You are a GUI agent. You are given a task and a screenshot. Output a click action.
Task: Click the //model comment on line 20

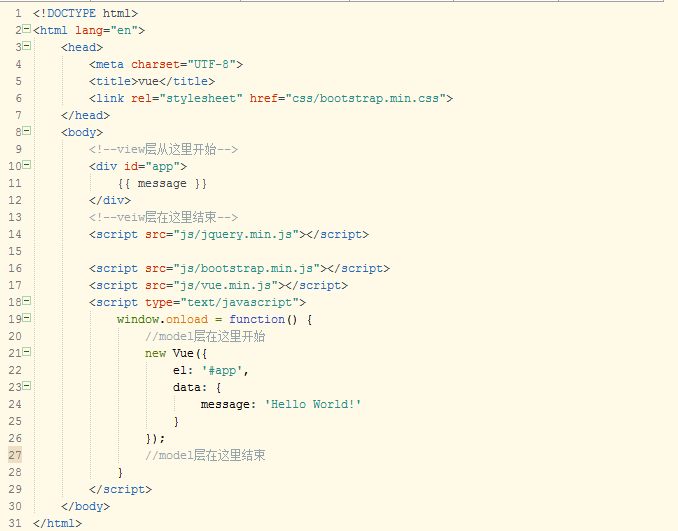tap(205, 336)
